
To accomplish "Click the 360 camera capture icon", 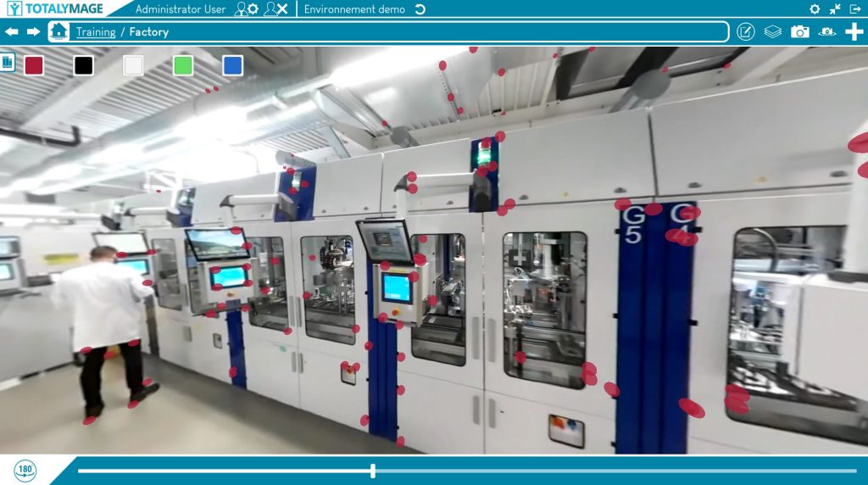I will click(827, 32).
